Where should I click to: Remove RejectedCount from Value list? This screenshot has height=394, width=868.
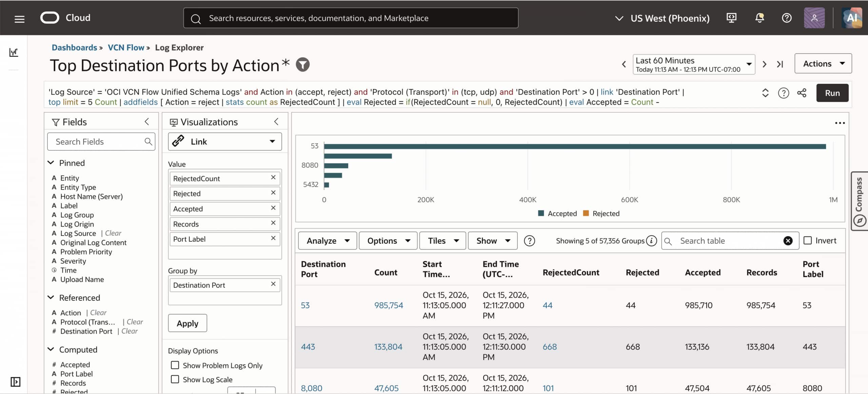pos(273,177)
